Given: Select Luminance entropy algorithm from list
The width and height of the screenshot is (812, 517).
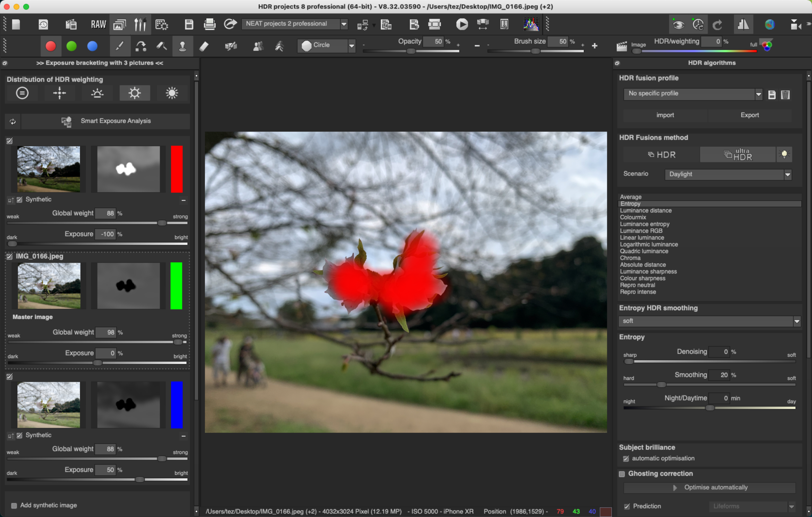Looking at the screenshot, I should [644, 224].
